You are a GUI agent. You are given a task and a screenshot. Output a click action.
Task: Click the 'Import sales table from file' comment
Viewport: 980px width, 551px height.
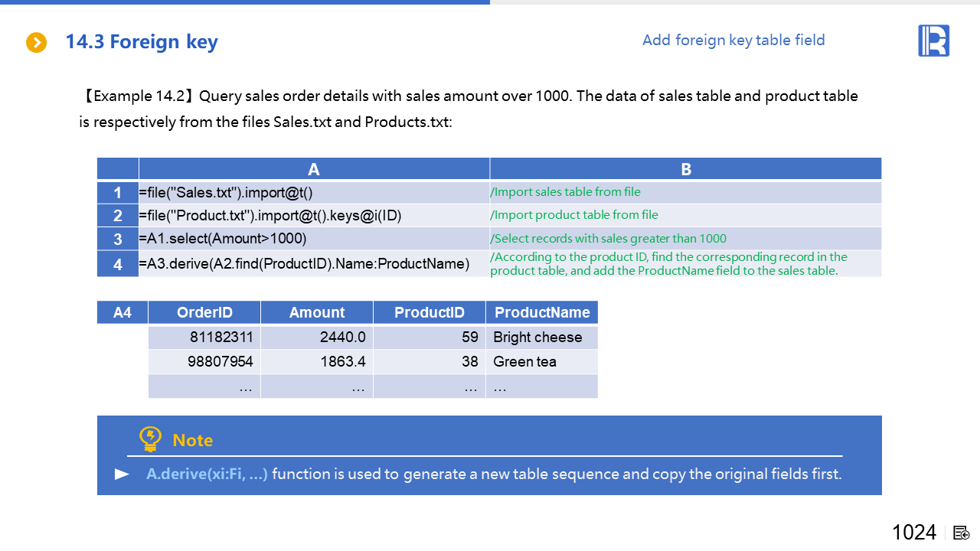coord(565,192)
